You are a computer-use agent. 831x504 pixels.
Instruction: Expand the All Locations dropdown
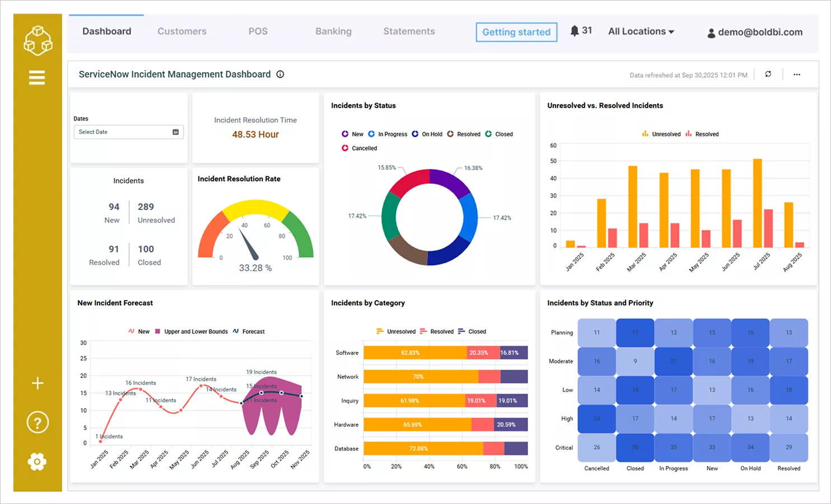[x=641, y=31]
